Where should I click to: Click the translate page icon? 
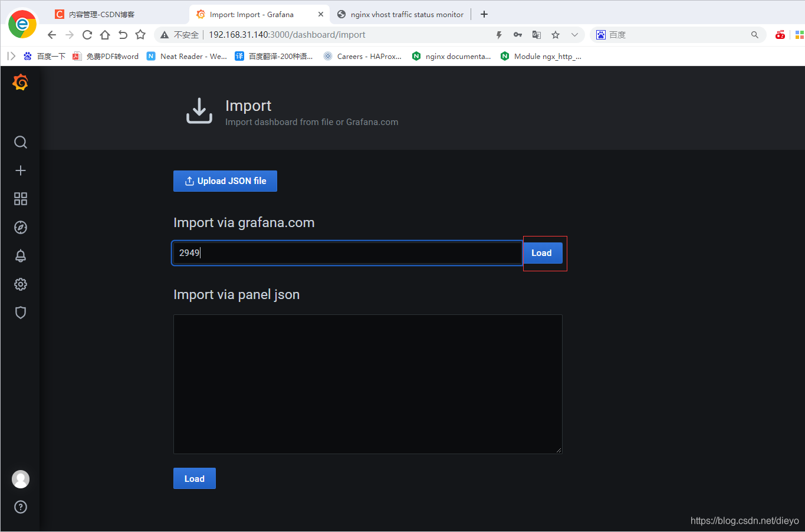(x=537, y=35)
